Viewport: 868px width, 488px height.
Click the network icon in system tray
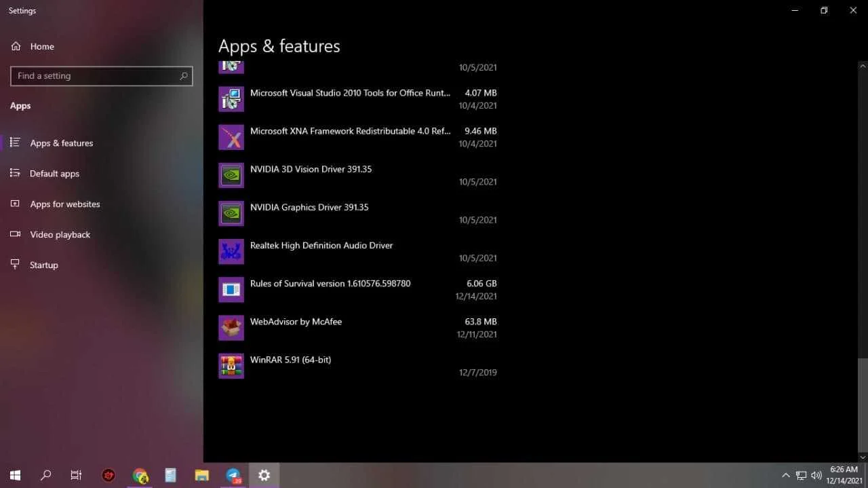(x=801, y=475)
